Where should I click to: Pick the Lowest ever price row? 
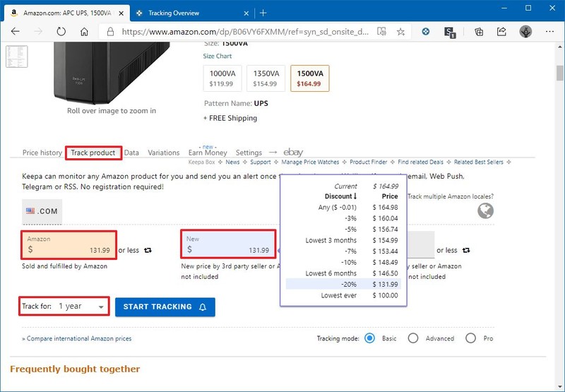tap(343, 295)
